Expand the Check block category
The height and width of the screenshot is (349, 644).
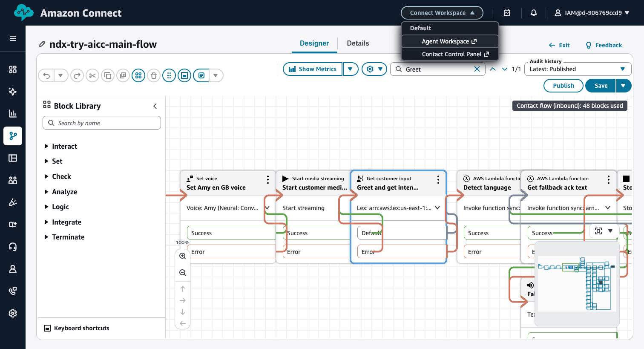57,176
